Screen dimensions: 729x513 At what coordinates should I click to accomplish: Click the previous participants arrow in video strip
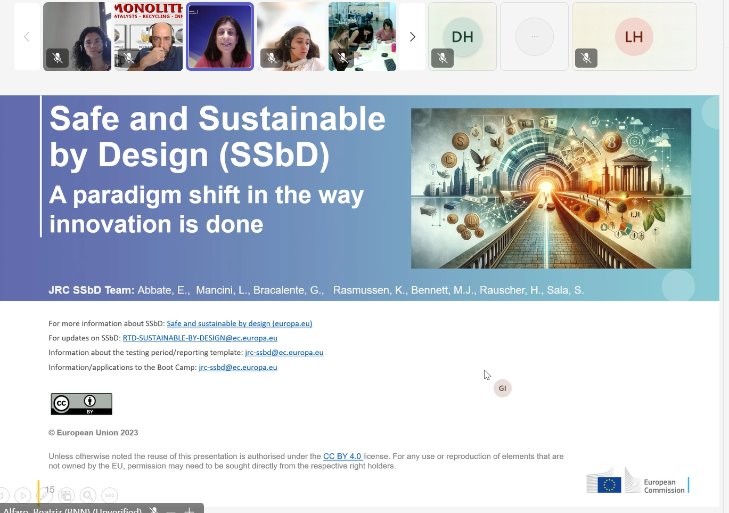27,37
